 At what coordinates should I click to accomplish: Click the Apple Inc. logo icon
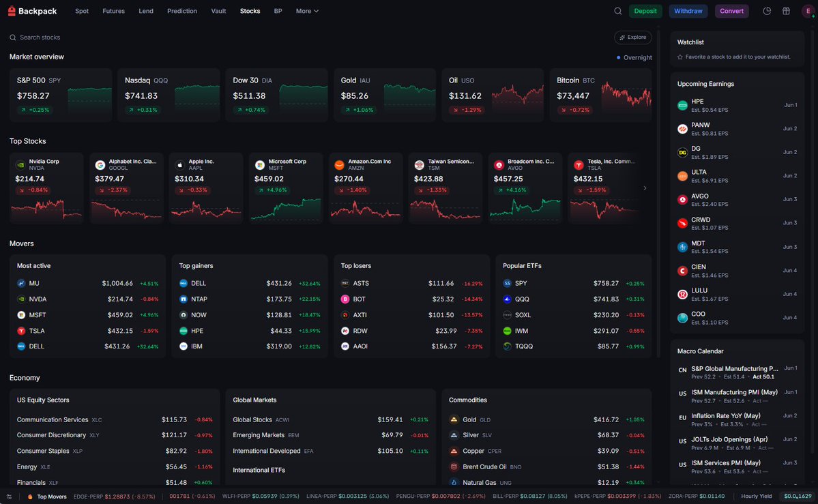[x=180, y=165]
